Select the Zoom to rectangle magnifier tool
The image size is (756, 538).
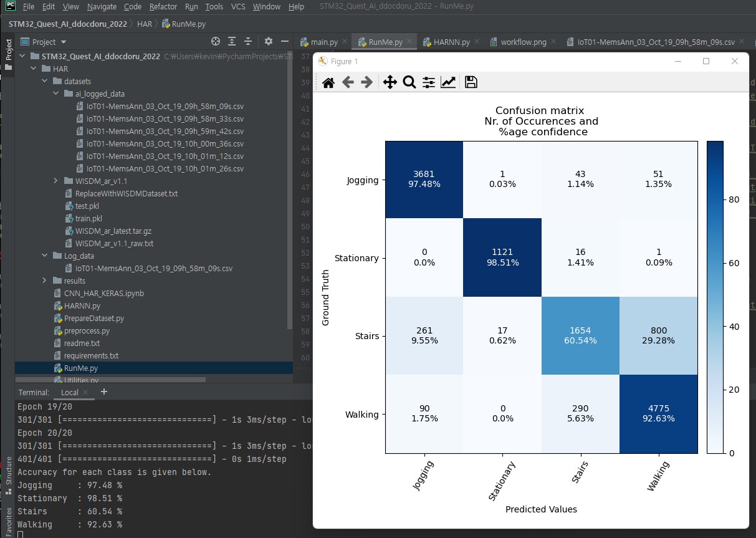point(409,82)
